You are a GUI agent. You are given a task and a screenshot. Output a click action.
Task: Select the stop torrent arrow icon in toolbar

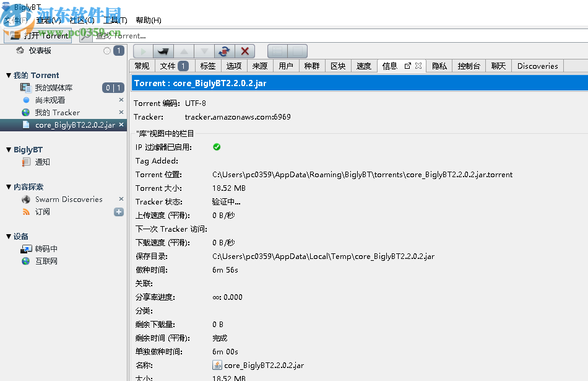(x=163, y=51)
